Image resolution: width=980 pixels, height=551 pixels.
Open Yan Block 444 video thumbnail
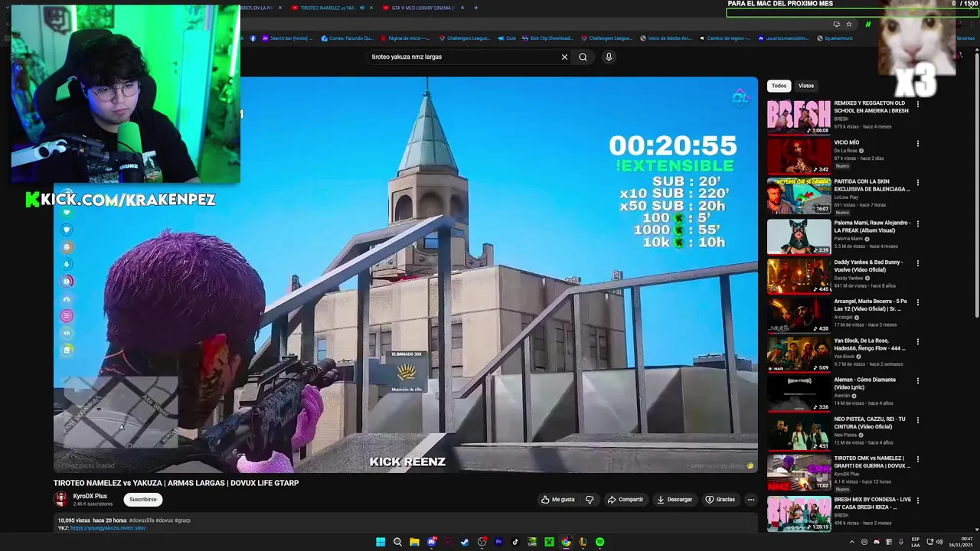[x=799, y=354]
